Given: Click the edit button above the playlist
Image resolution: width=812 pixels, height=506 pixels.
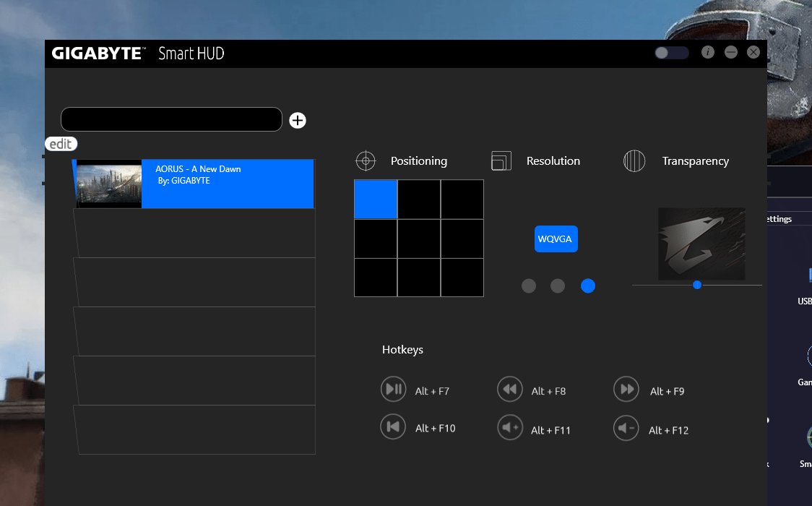Looking at the screenshot, I should [x=61, y=144].
